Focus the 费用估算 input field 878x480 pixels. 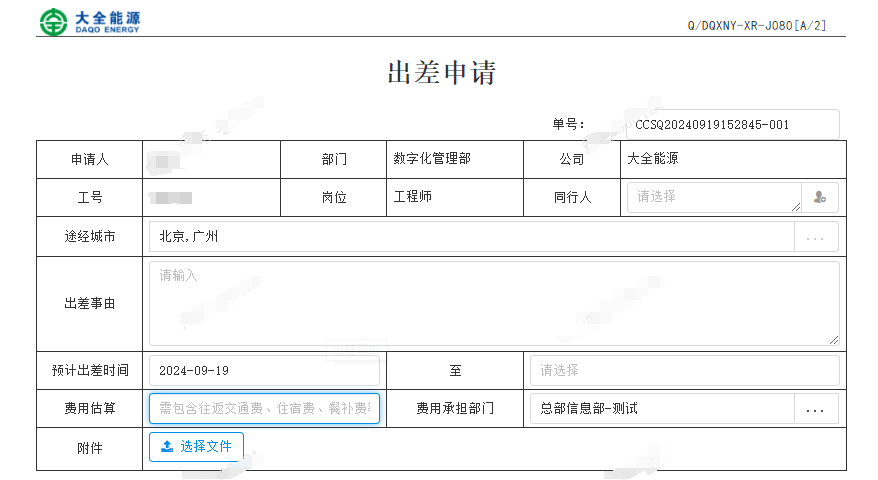(264, 408)
